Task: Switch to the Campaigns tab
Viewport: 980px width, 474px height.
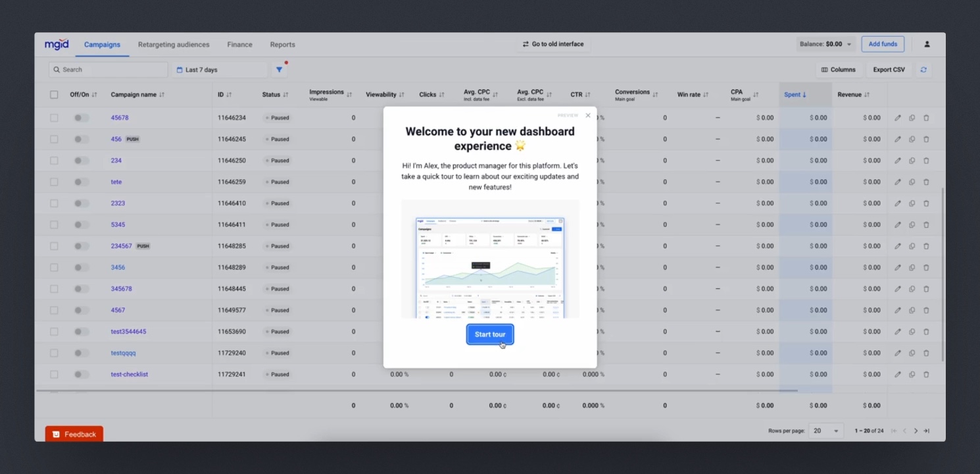Action: pyautogui.click(x=102, y=45)
